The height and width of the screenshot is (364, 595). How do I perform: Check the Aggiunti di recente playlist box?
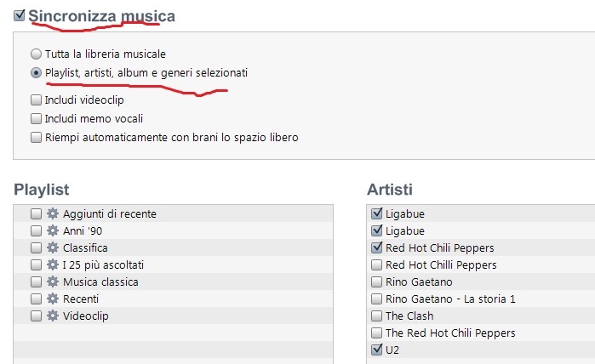(36, 213)
